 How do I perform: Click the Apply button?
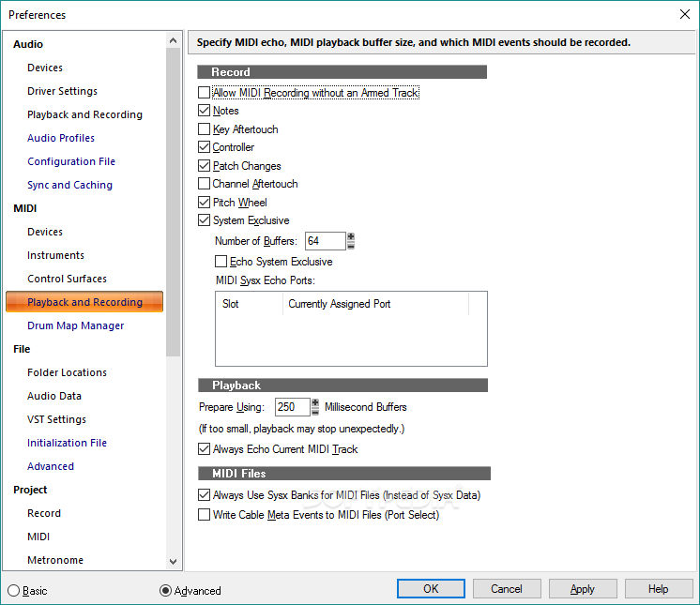pyautogui.click(x=583, y=589)
